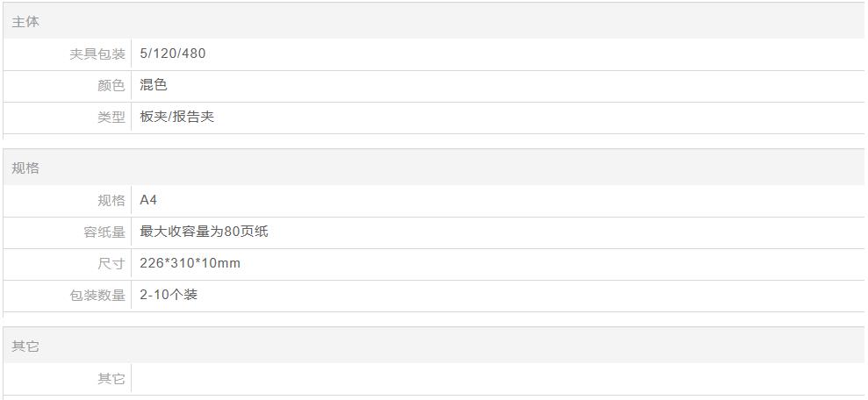Viewport: 868px width, 400px height.
Task: Click the 类型 row label
Action: point(111,118)
